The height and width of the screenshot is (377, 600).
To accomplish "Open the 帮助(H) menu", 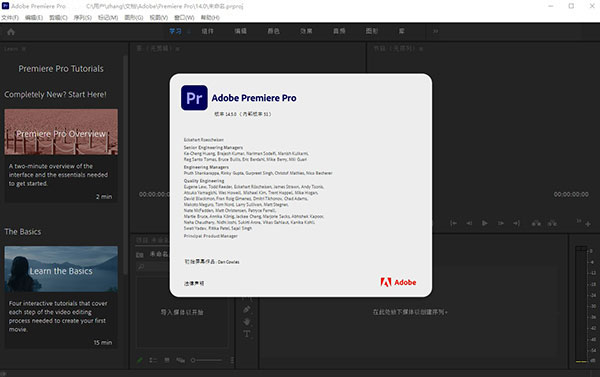I will [x=210, y=18].
